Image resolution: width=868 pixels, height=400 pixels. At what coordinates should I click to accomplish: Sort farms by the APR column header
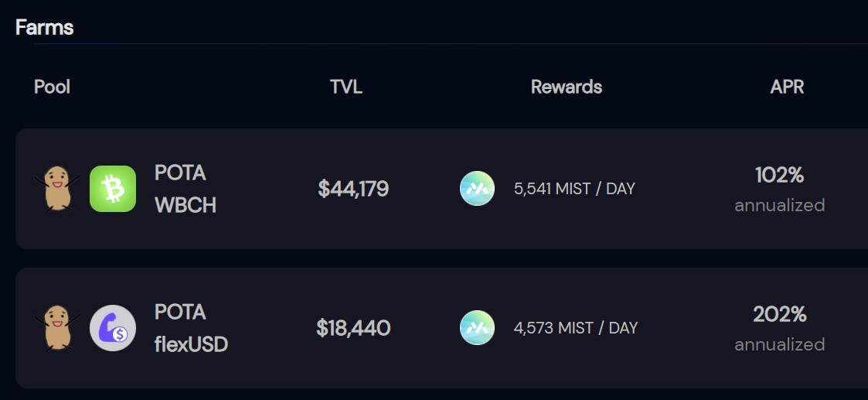click(787, 87)
